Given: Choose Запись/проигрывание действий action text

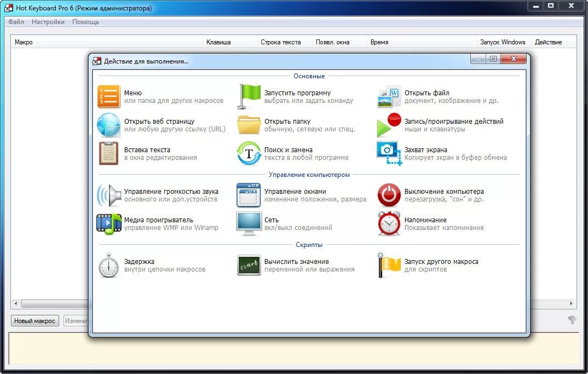Looking at the screenshot, I should click(454, 121).
